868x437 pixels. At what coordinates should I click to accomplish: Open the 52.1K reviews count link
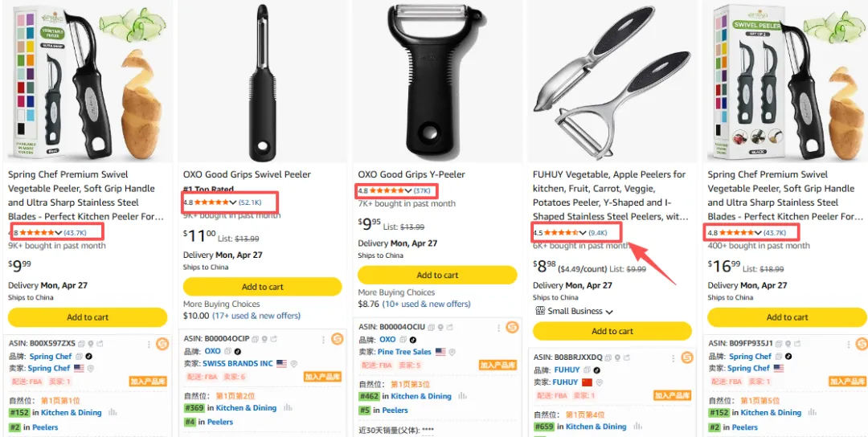click(250, 202)
